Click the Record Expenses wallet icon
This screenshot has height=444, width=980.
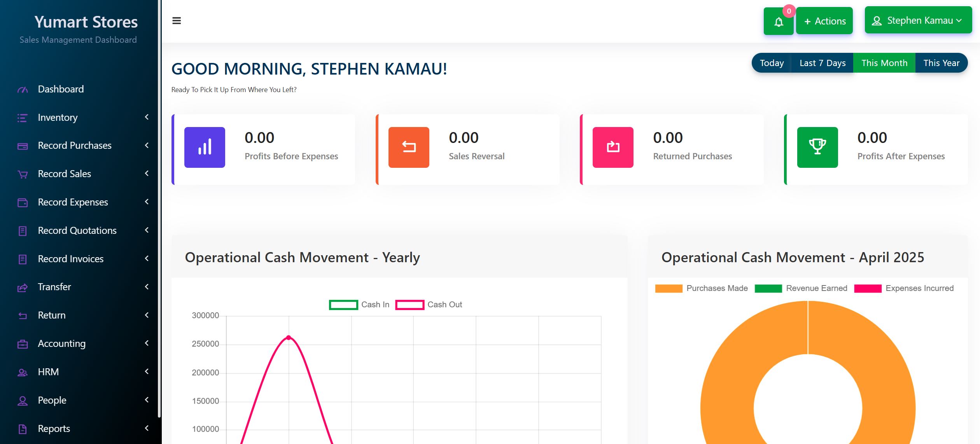[23, 202]
